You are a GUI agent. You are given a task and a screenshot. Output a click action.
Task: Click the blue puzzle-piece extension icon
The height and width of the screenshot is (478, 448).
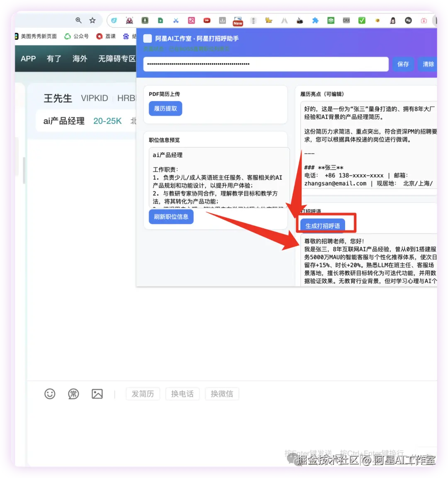coord(315,20)
